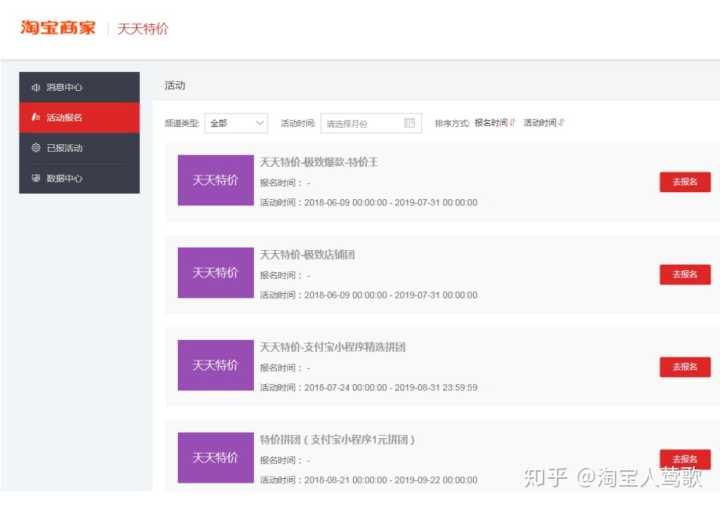Open 消息中心 in the sidebar
The height and width of the screenshot is (507, 720).
click(79, 87)
